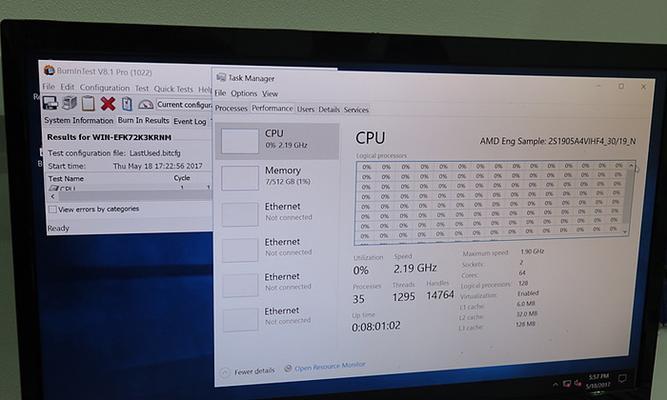Open Task Manager Options menu
This screenshot has height=400, width=667.
coord(244,93)
